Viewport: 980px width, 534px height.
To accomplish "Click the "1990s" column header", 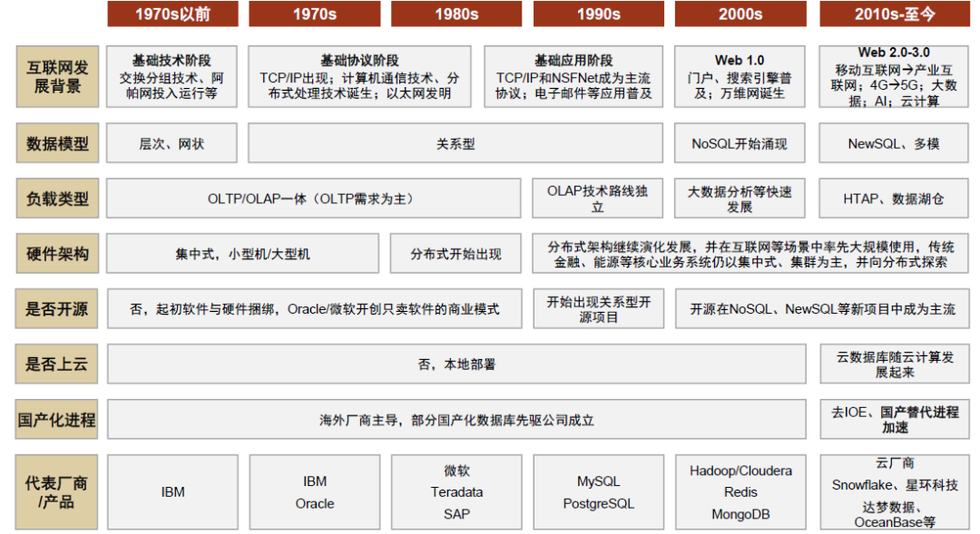I will click(598, 14).
